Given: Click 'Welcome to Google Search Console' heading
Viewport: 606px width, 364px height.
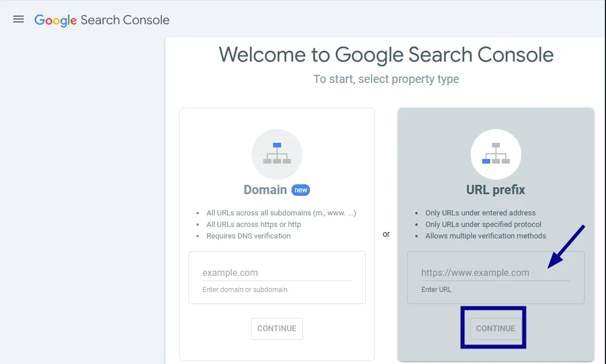Looking at the screenshot, I should pos(386,55).
